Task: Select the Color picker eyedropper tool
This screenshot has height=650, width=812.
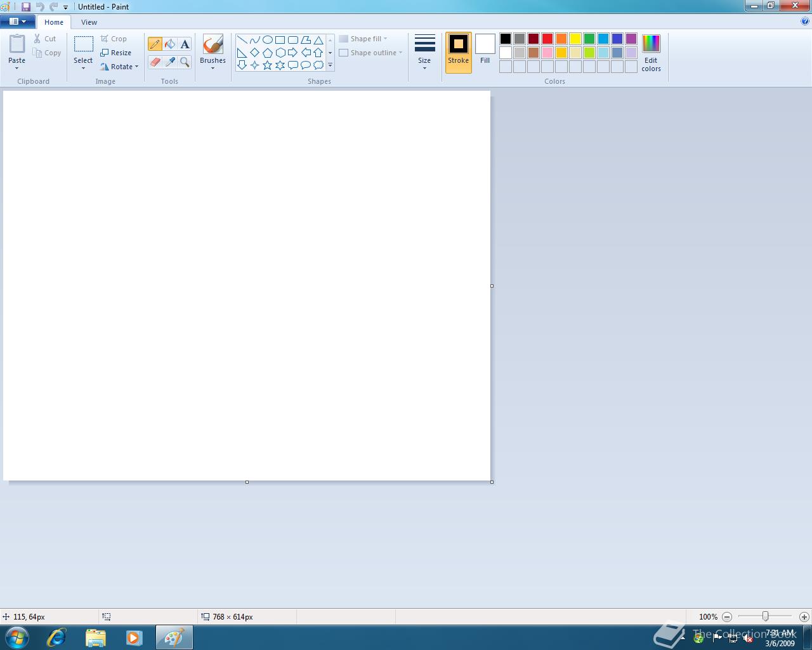Action: point(170,62)
